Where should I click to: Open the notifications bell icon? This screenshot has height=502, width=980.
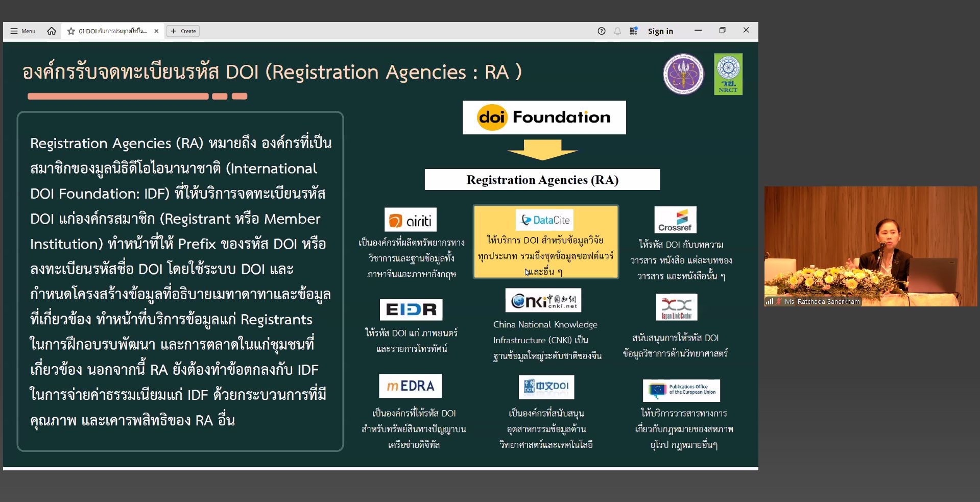[x=617, y=31]
